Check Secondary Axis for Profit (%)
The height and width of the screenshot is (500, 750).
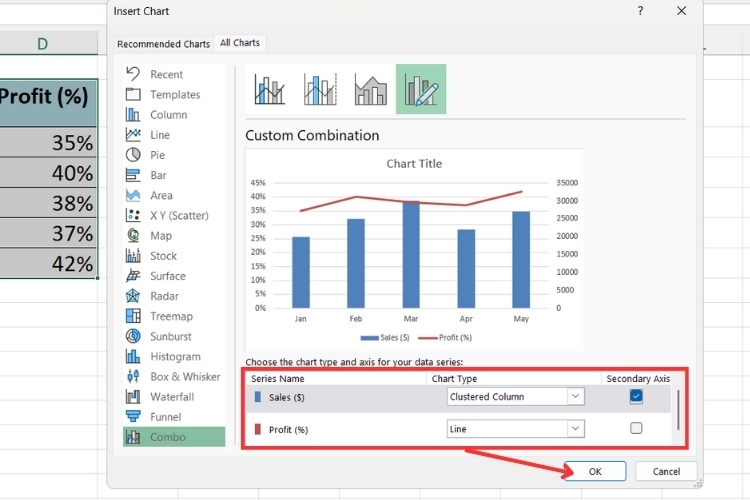coord(636,428)
